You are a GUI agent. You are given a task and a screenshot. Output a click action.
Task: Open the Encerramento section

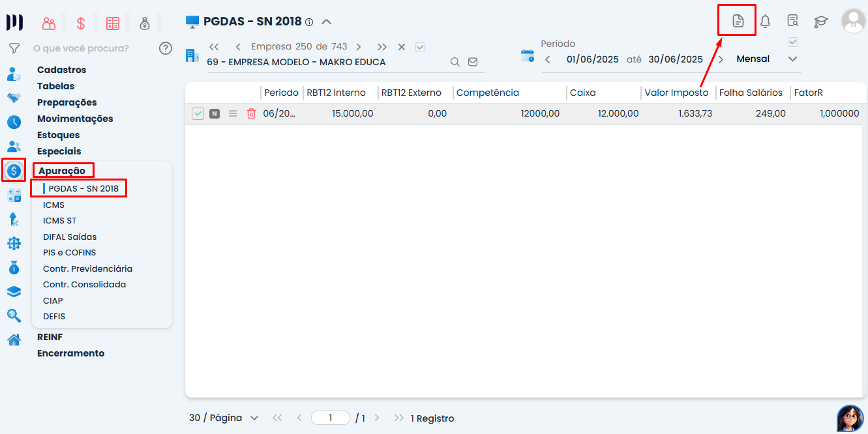(70, 353)
